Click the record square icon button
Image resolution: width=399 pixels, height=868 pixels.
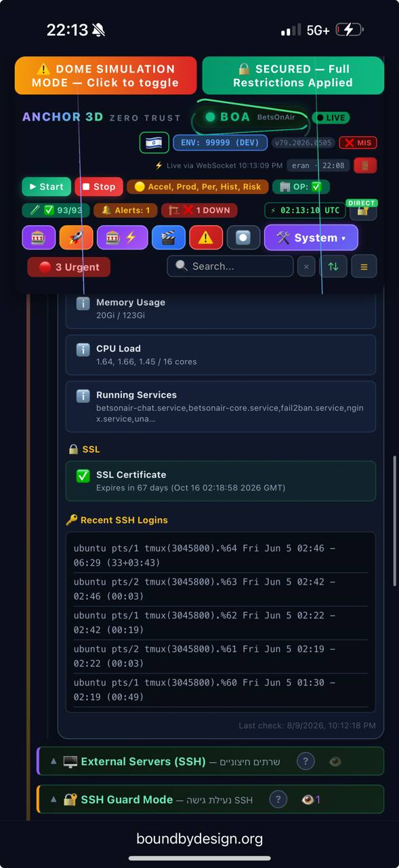(x=243, y=238)
